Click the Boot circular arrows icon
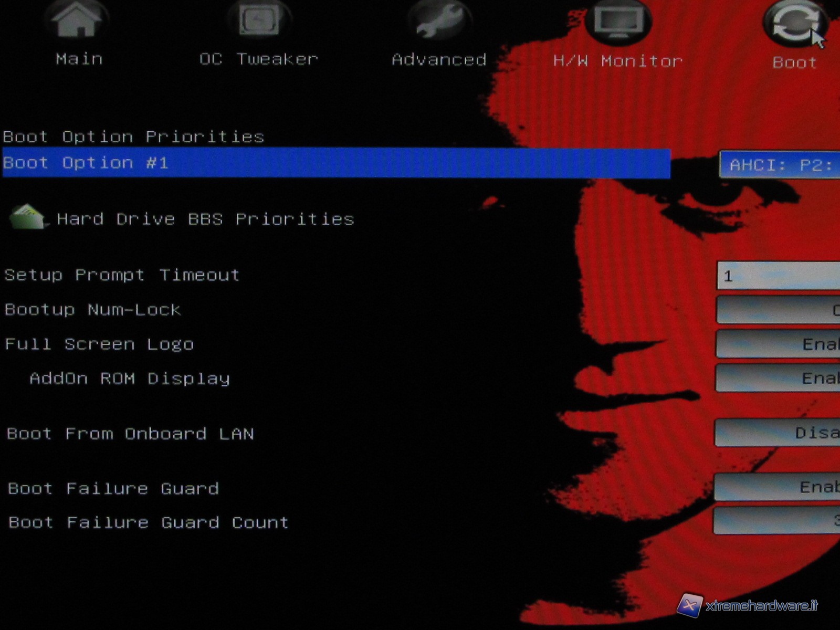The image size is (840, 630). pyautogui.click(x=794, y=24)
